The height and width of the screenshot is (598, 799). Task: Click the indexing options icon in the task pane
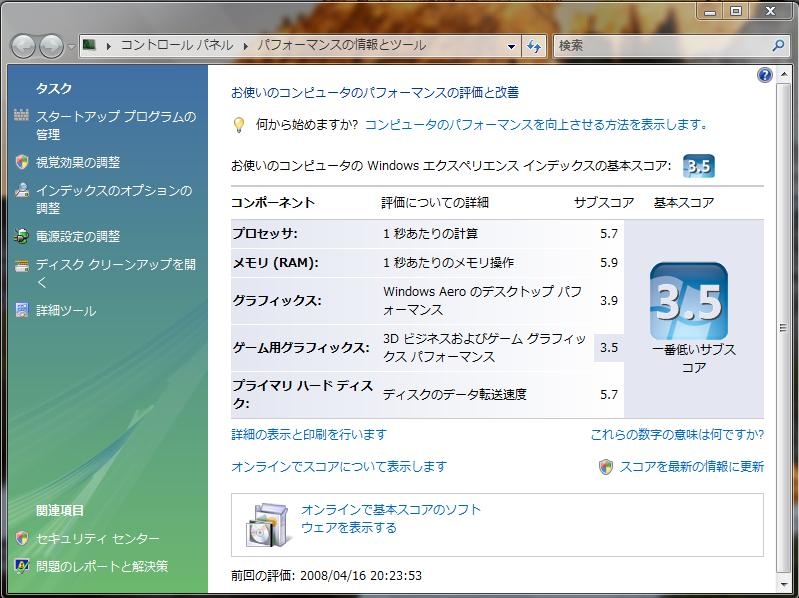click(21, 191)
